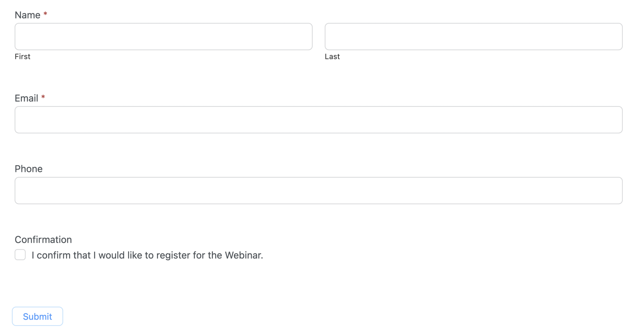Click the Email field label
Screen dimensions: 644x336
(27, 98)
